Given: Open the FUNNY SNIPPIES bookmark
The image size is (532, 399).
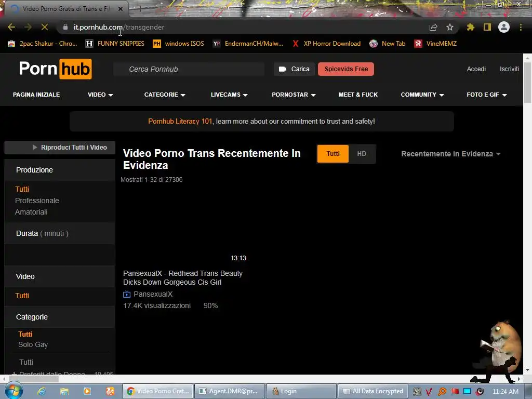Looking at the screenshot, I should pos(115,44).
